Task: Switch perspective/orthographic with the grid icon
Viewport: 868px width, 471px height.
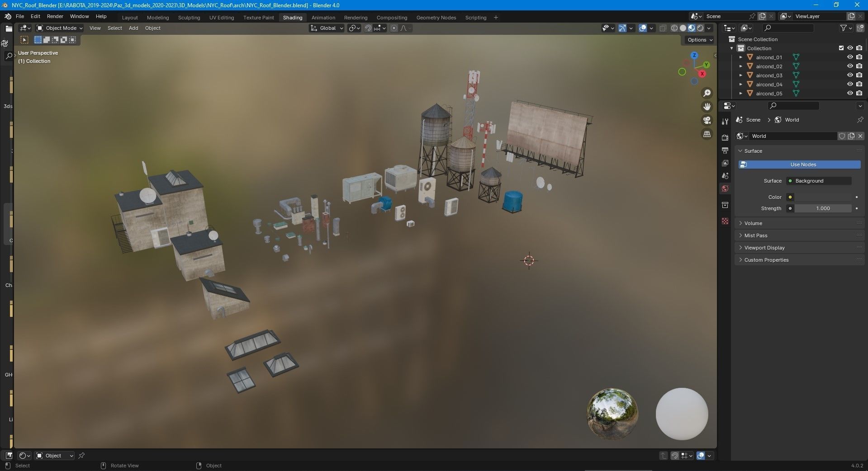Action: [x=707, y=134]
